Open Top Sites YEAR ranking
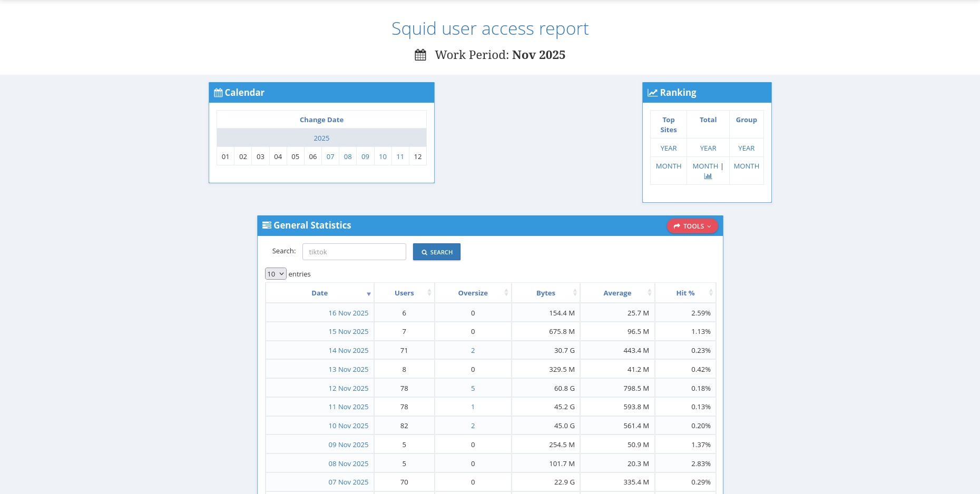980x494 pixels. [669, 148]
